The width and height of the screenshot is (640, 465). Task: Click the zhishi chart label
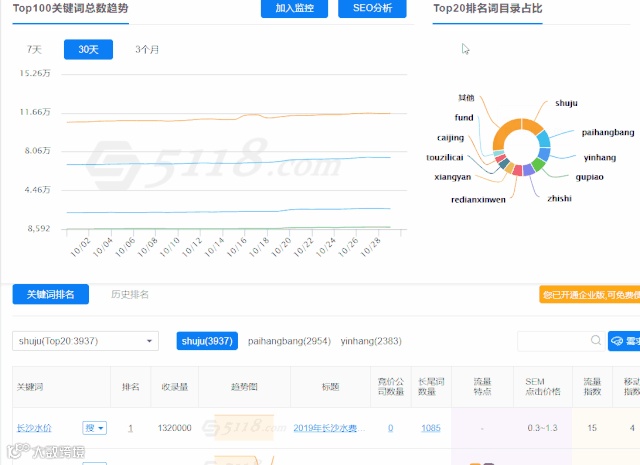559,198
